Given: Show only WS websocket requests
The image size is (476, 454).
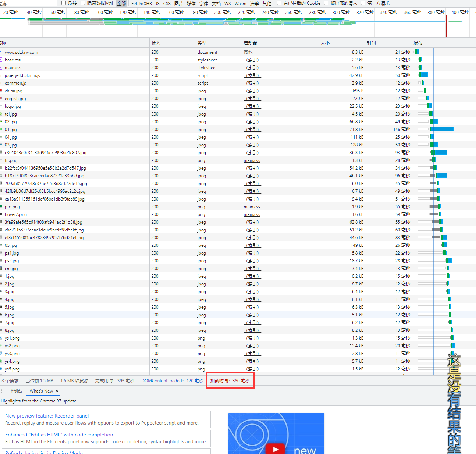Looking at the screenshot, I should tap(228, 3).
